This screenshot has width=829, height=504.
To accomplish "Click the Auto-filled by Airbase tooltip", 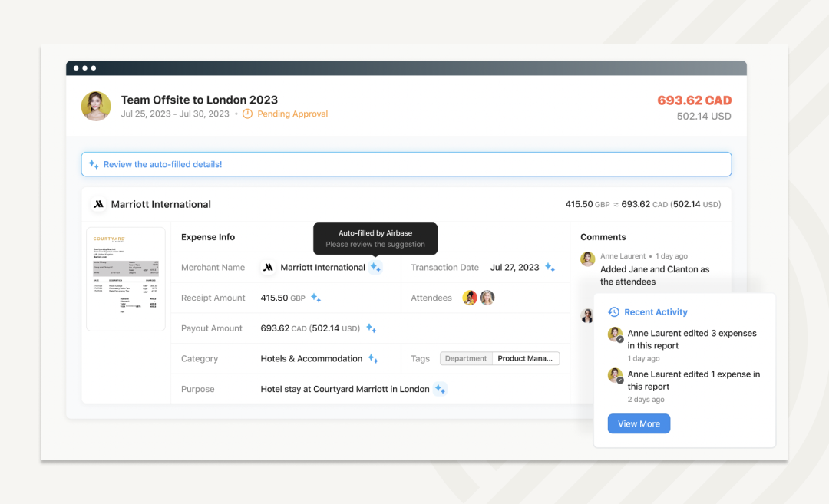I will 375,239.
